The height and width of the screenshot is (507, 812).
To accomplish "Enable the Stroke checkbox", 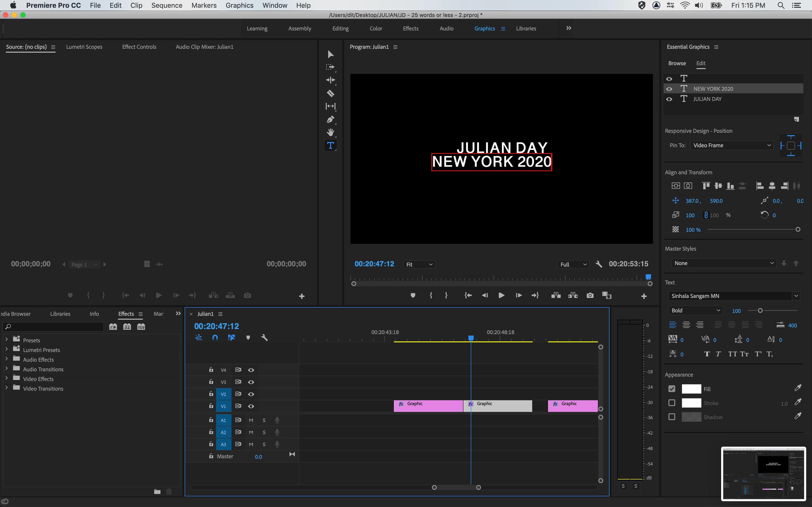I will tap(672, 403).
